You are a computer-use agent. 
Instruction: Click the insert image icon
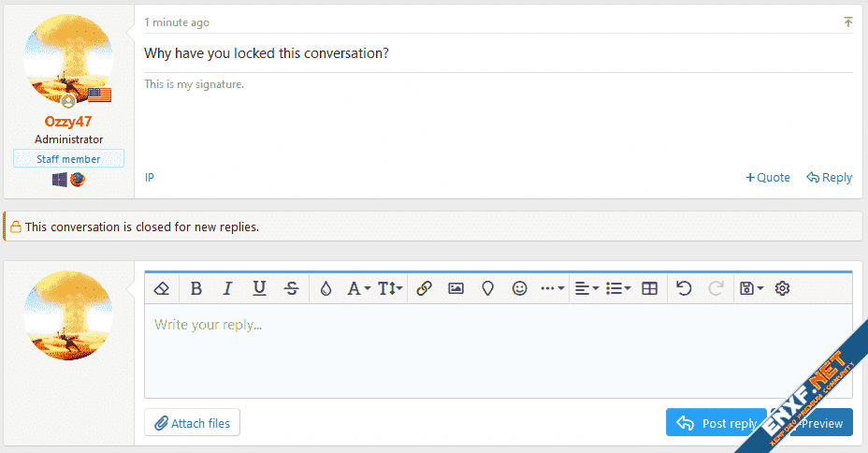tap(456, 288)
